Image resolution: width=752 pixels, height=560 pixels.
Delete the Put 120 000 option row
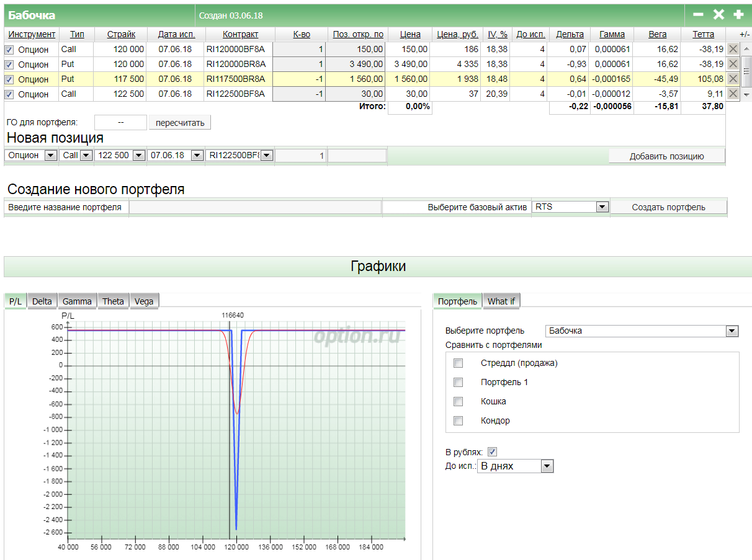click(733, 64)
